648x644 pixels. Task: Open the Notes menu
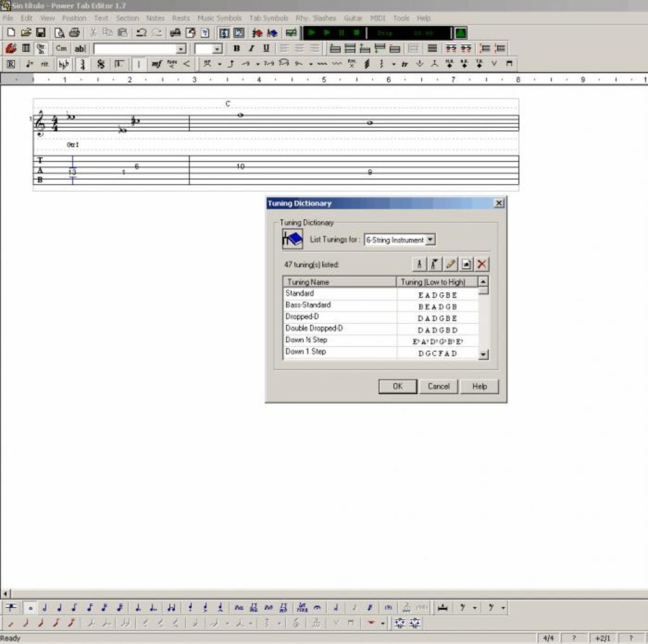156,18
